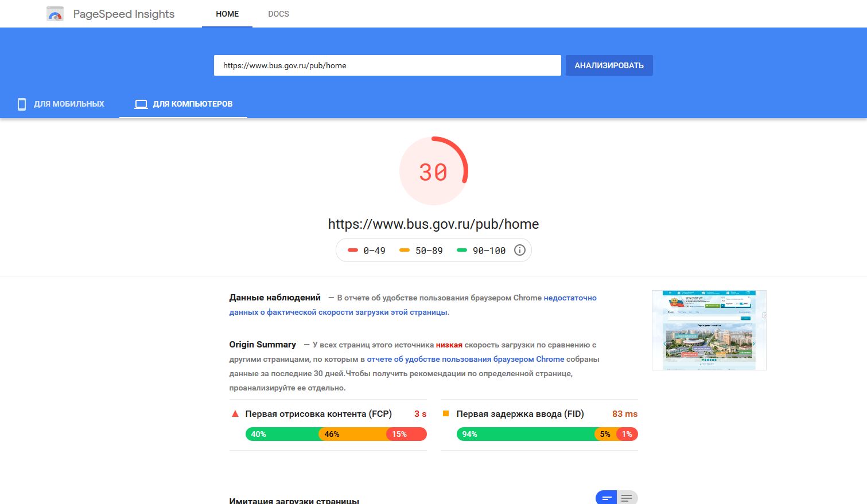Screen dimensions: 867x504
Task: Click the red word низкая
Action: [449, 345]
